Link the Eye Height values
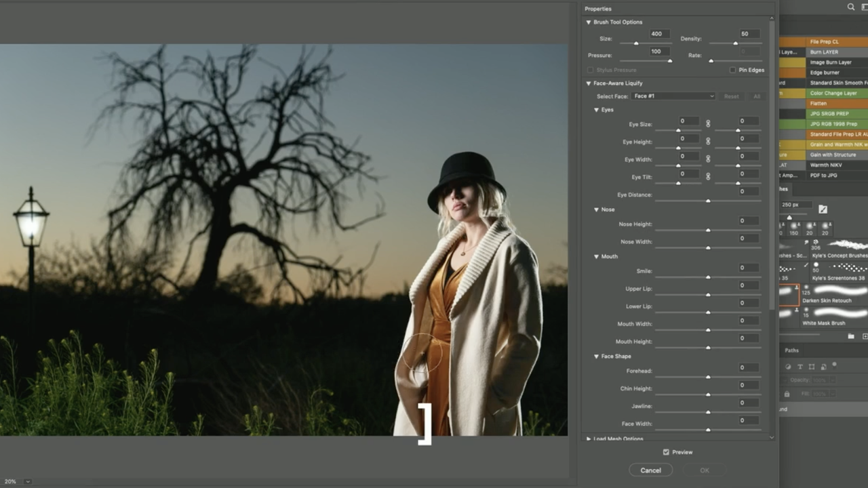The image size is (868, 488). coord(708,142)
